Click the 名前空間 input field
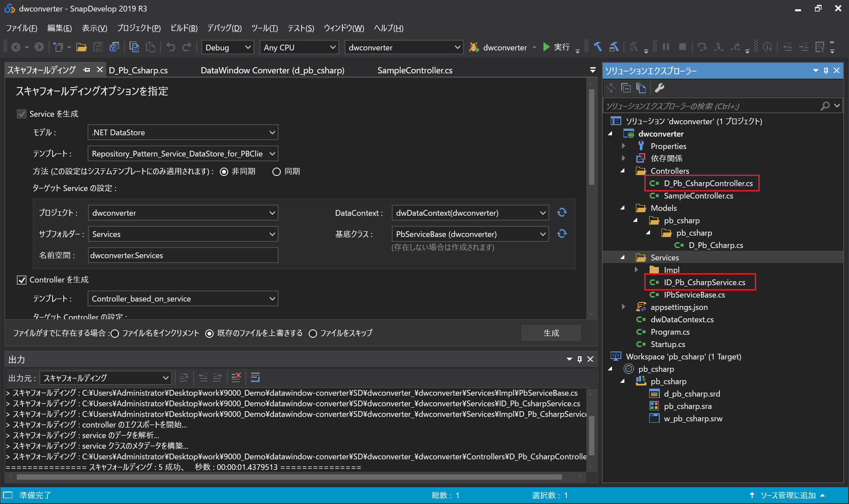The height and width of the screenshot is (504, 849). pos(183,256)
